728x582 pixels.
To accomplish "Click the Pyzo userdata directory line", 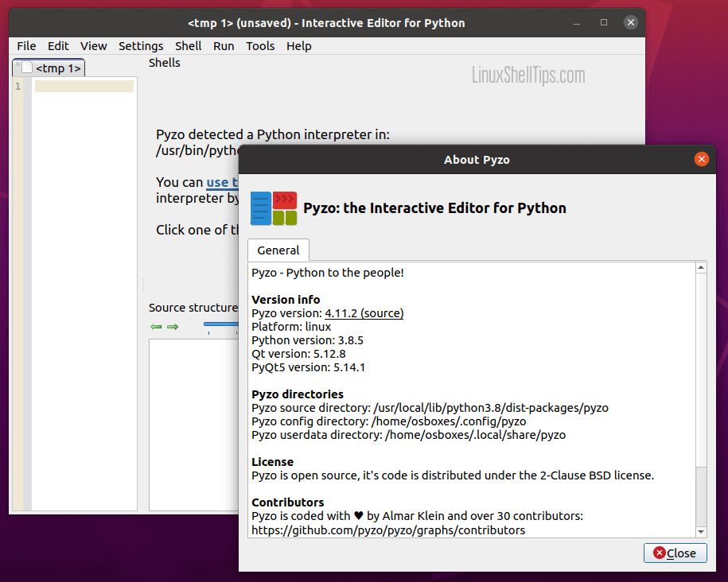I will coord(409,434).
